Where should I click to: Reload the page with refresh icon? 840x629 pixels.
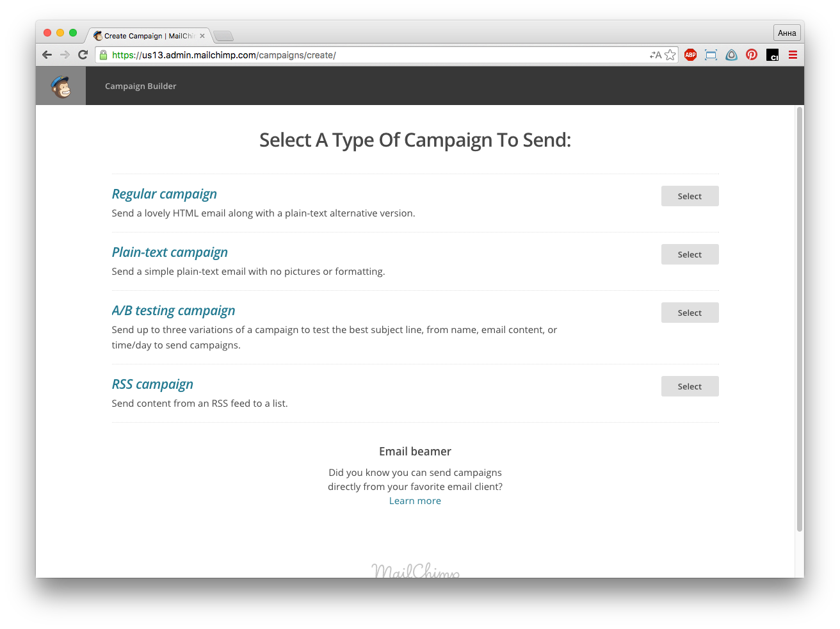[x=83, y=55]
